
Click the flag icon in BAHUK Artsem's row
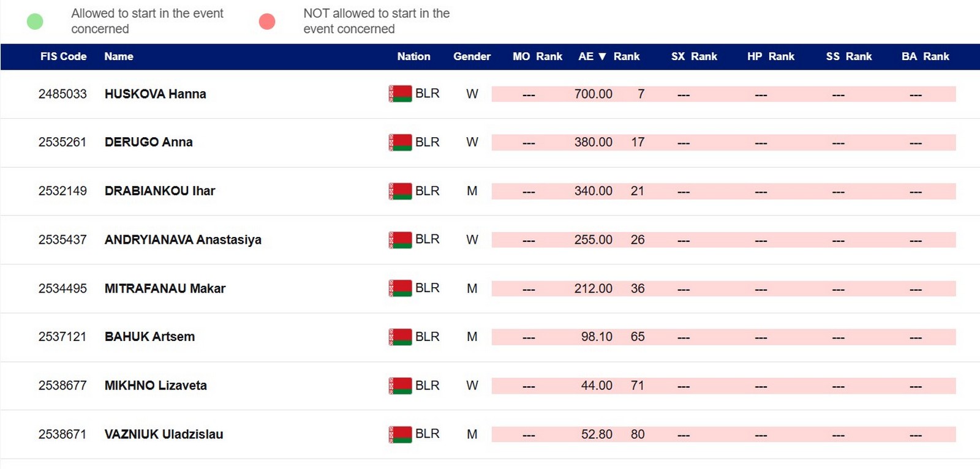pyautogui.click(x=400, y=337)
